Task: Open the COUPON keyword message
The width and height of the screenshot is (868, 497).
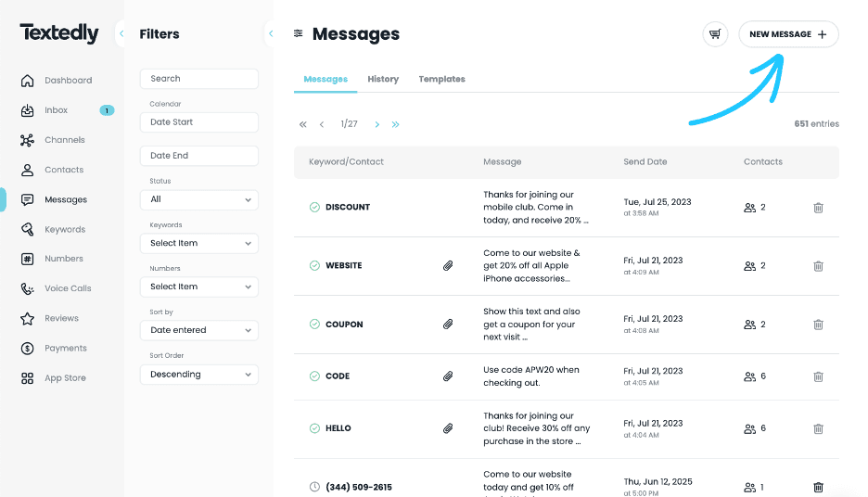Action: point(344,325)
